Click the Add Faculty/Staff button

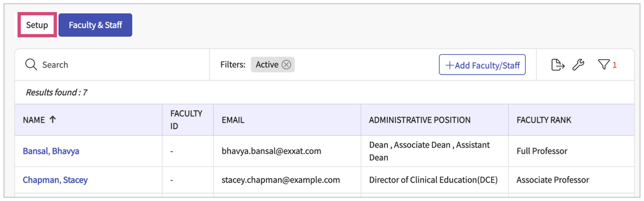click(x=482, y=65)
